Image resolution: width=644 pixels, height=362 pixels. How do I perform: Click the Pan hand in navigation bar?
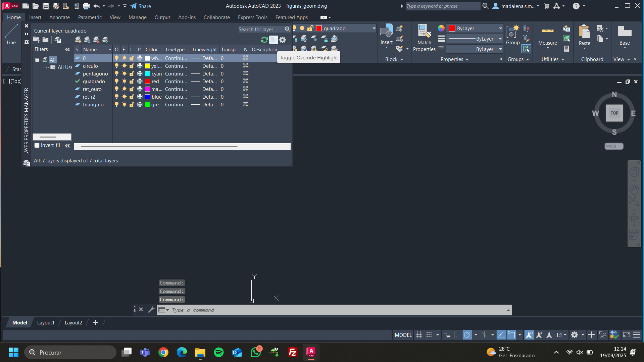[x=634, y=190]
